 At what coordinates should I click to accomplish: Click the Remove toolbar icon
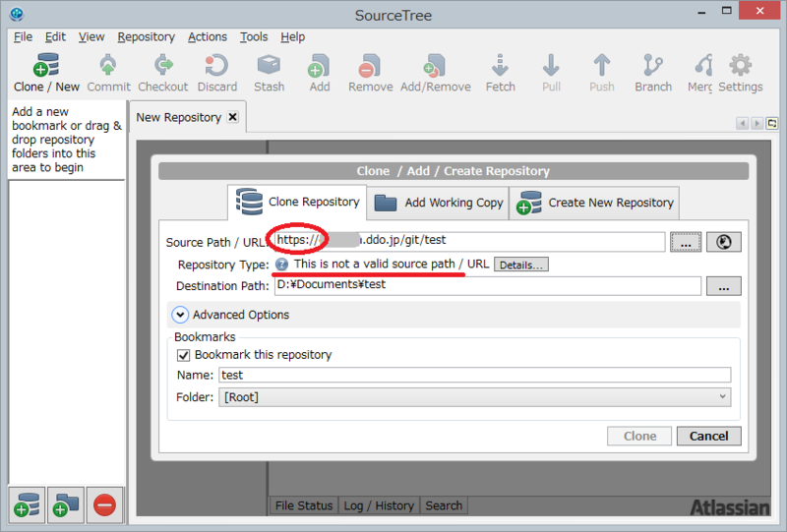coord(371,65)
